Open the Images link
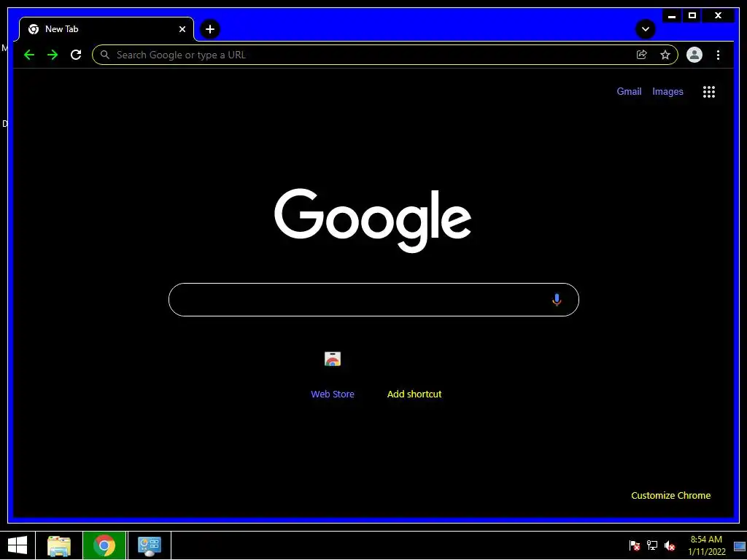Screen dimensions: 747x560 (667, 91)
